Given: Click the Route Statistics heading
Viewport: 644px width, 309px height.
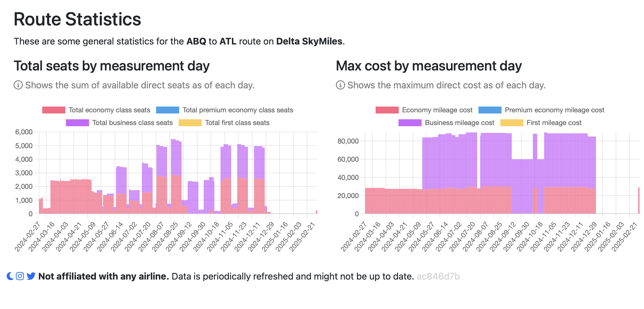Looking at the screenshot, I should coord(77,19).
